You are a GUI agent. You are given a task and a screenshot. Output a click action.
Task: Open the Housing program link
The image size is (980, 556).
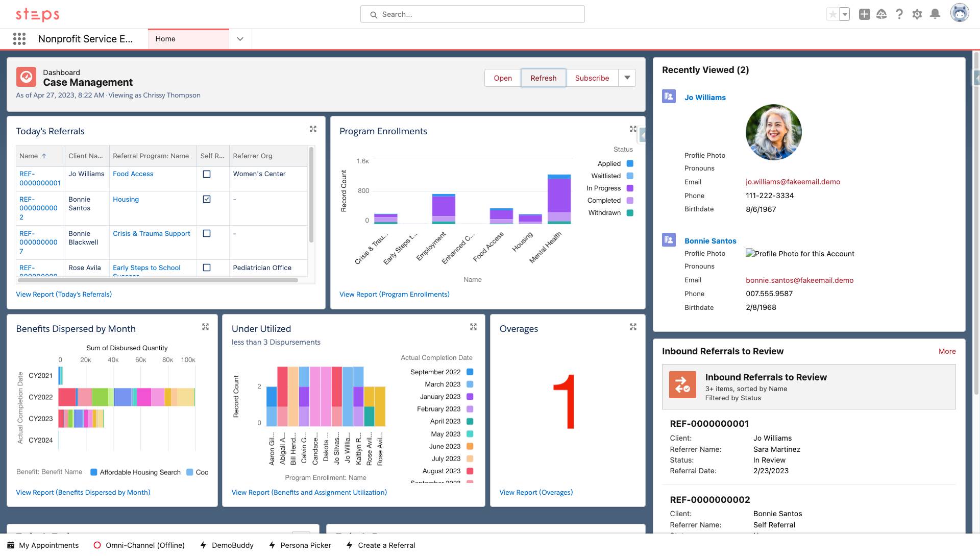[x=126, y=199]
